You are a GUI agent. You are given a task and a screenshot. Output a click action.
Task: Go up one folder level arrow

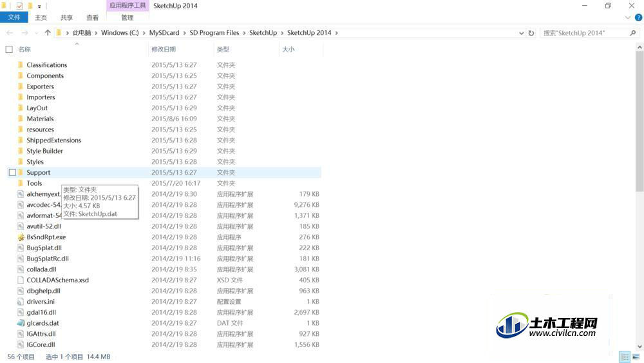coord(48,33)
